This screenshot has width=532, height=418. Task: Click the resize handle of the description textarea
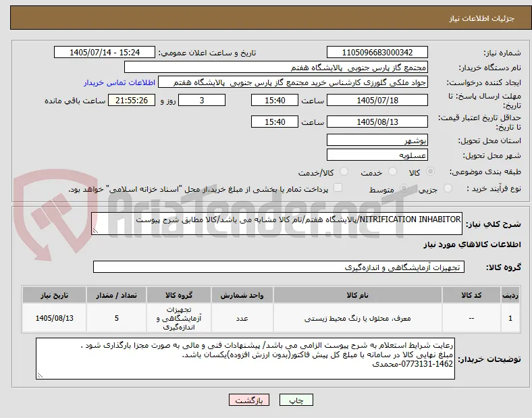[95, 231]
